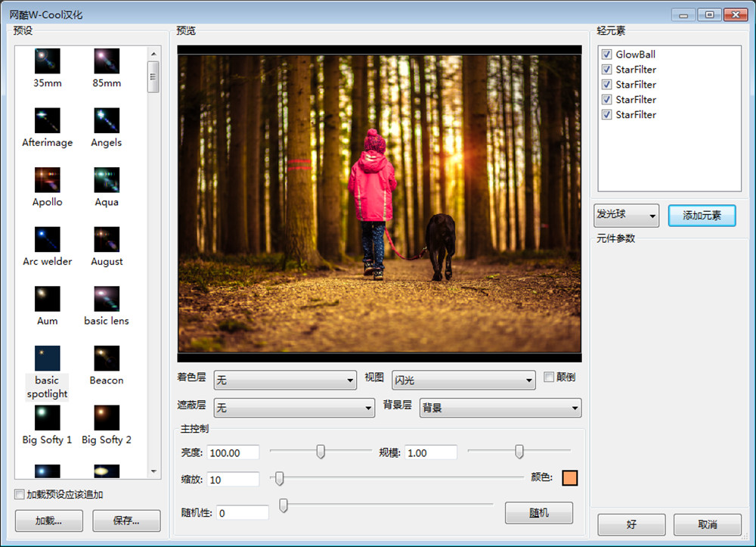Choose the 85mm lens flare preset
The height and width of the screenshot is (547, 756).
(107, 61)
